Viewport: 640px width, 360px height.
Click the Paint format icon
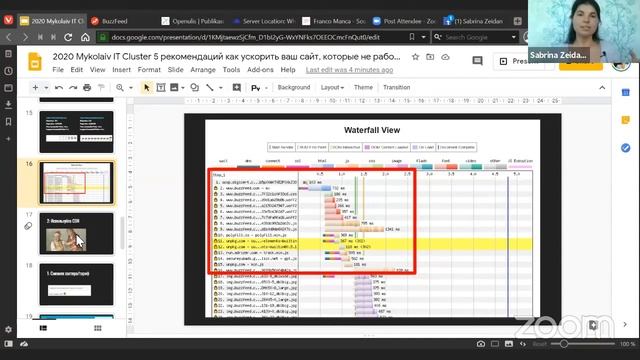[x=101, y=87]
